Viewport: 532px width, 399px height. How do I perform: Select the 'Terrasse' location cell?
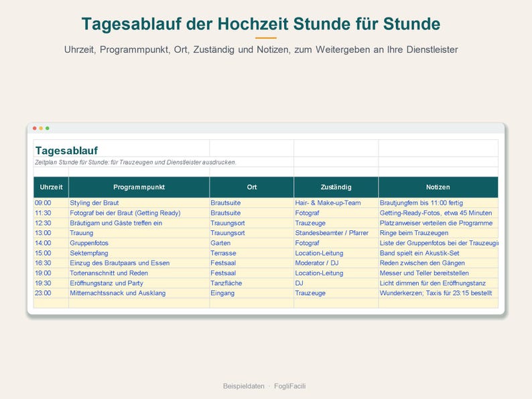point(251,253)
